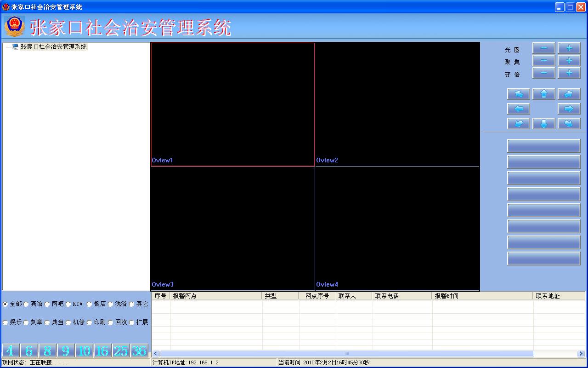
Task: Click the 报警时间 column header
Action: (x=483, y=296)
